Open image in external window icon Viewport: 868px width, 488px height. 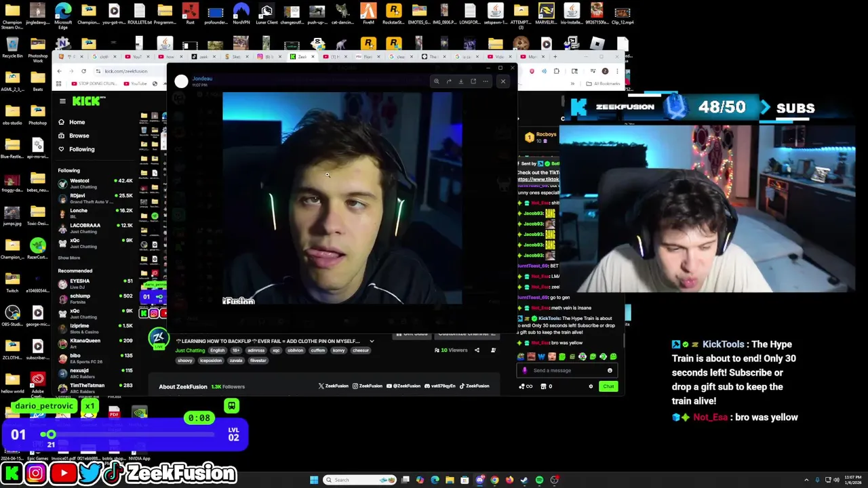pos(473,81)
